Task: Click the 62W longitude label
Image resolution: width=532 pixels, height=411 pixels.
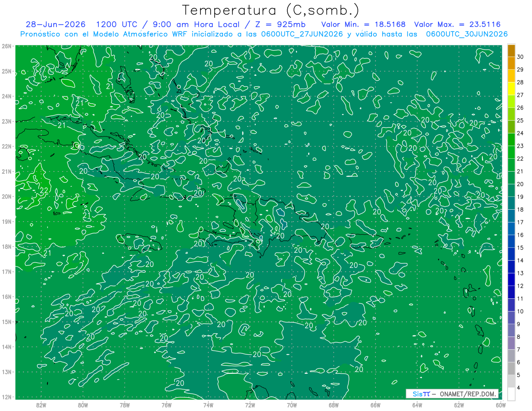Action: pyautogui.click(x=459, y=405)
